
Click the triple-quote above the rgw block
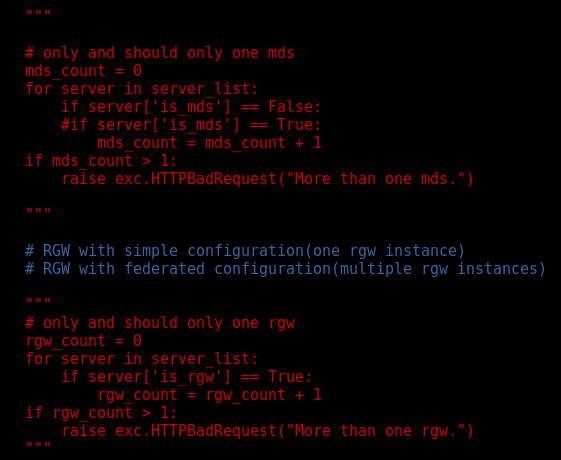tap(38, 301)
